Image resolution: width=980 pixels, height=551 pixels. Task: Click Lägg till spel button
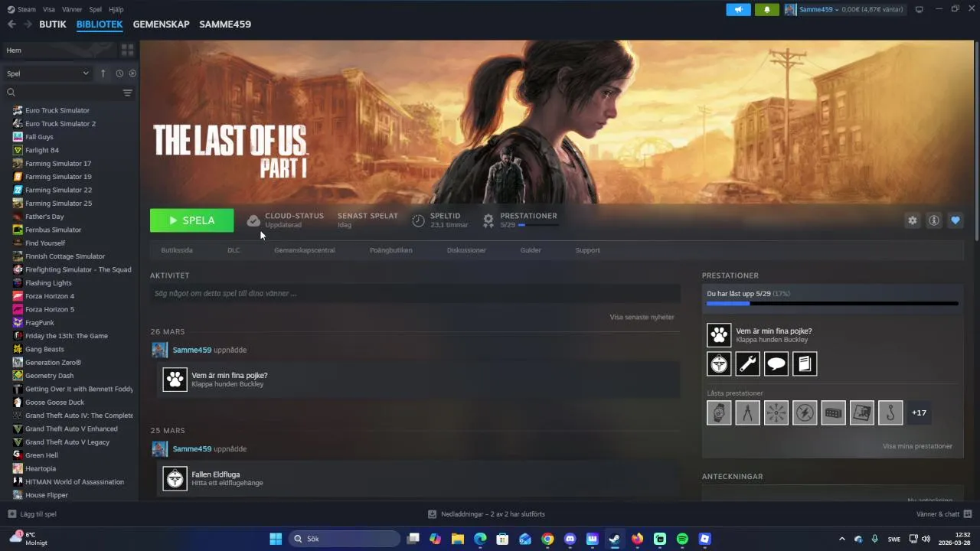(x=32, y=514)
